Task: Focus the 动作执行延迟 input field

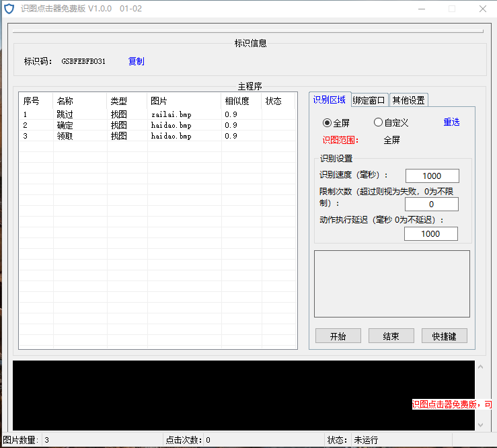Action: click(430, 233)
